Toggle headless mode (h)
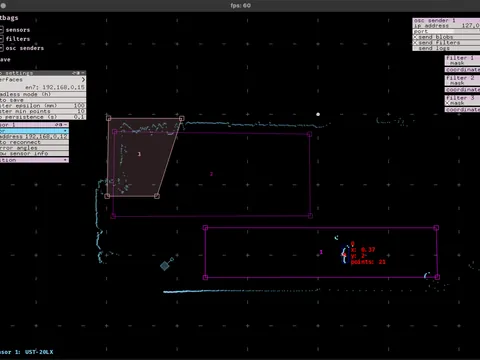This screenshot has height=360, width=480. (43, 94)
